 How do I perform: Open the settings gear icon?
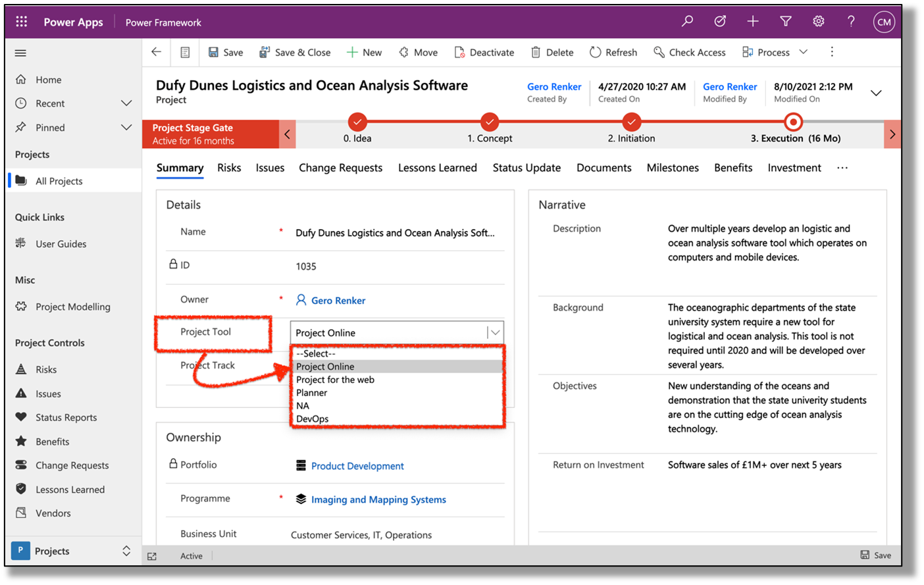[x=818, y=22]
